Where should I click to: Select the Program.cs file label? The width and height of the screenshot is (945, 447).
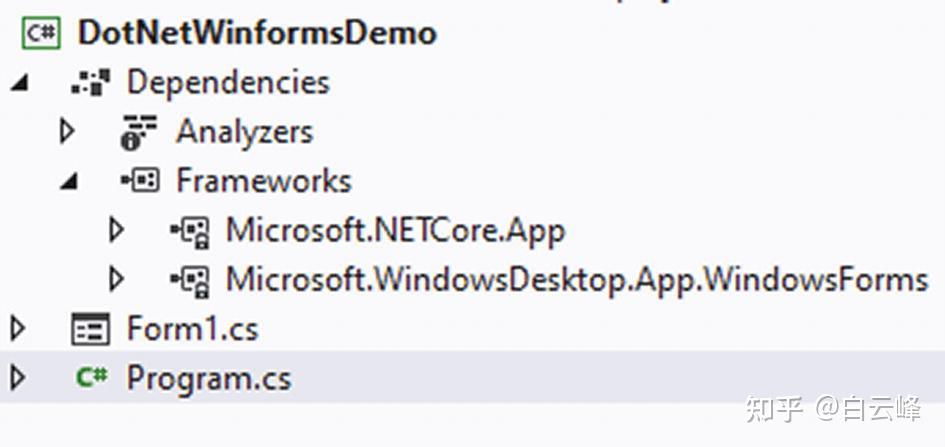209,378
